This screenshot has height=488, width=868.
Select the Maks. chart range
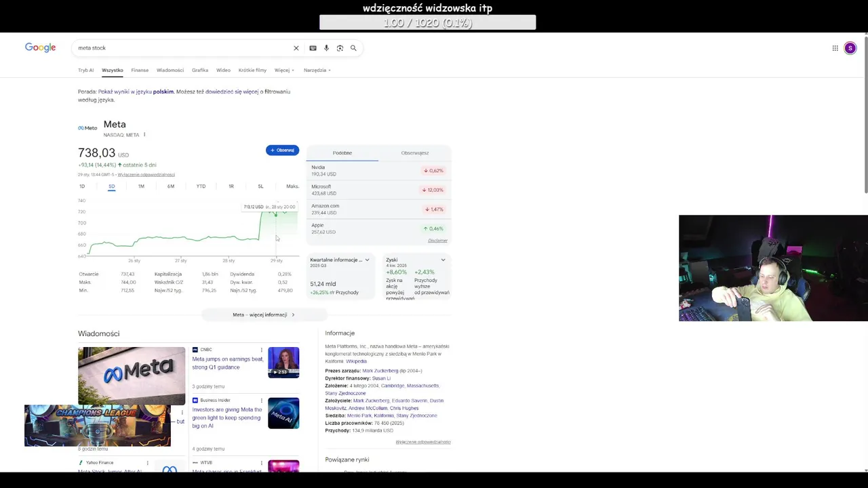click(292, 186)
